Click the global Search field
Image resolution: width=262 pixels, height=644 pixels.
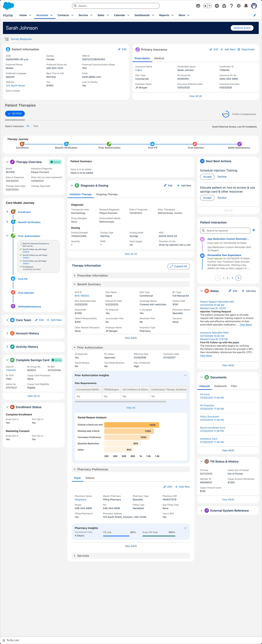click(x=116, y=6)
